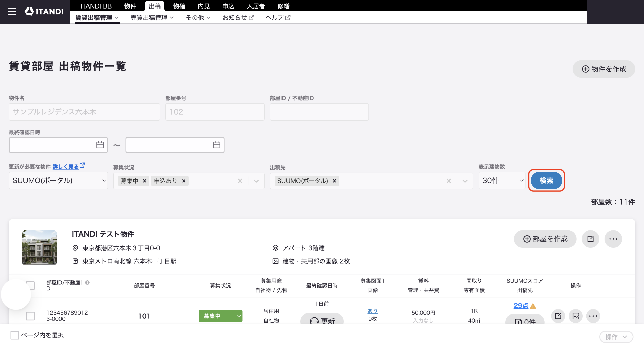Check the room 101 row checkbox

point(30,316)
